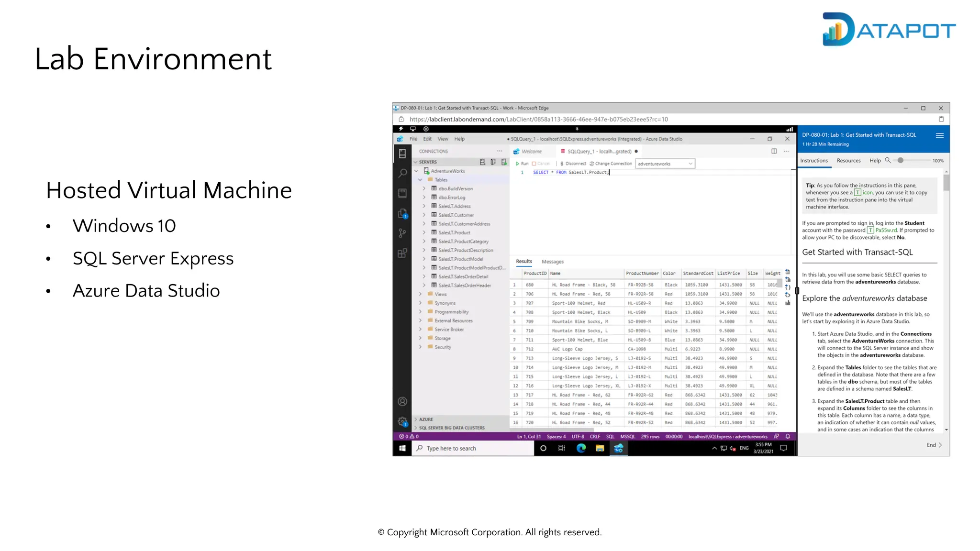Click the search magnifier in the lab pane
The image size is (980, 551).
888,161
